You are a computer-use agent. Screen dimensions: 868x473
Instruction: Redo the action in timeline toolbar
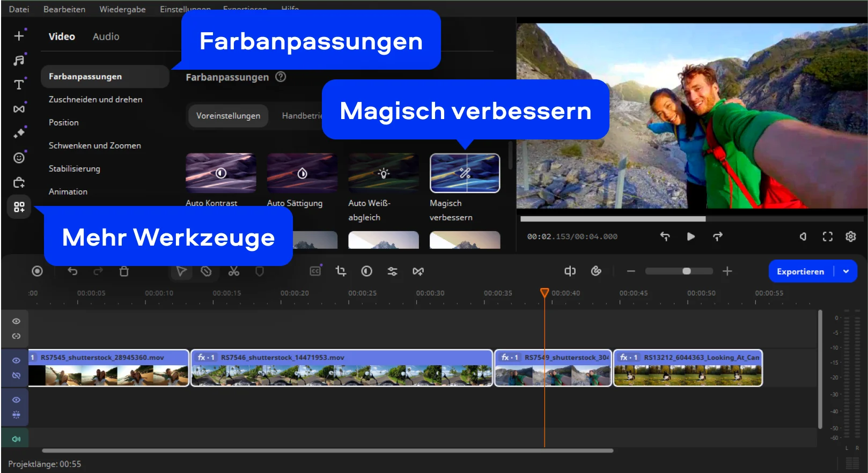pos(98,271)
